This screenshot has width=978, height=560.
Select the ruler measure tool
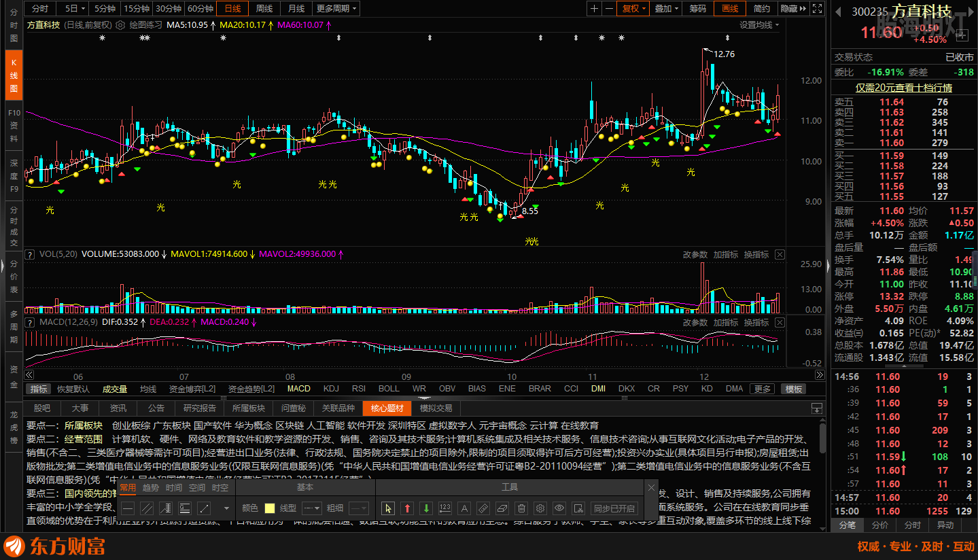pyautogui.click(x=483, y=508)
